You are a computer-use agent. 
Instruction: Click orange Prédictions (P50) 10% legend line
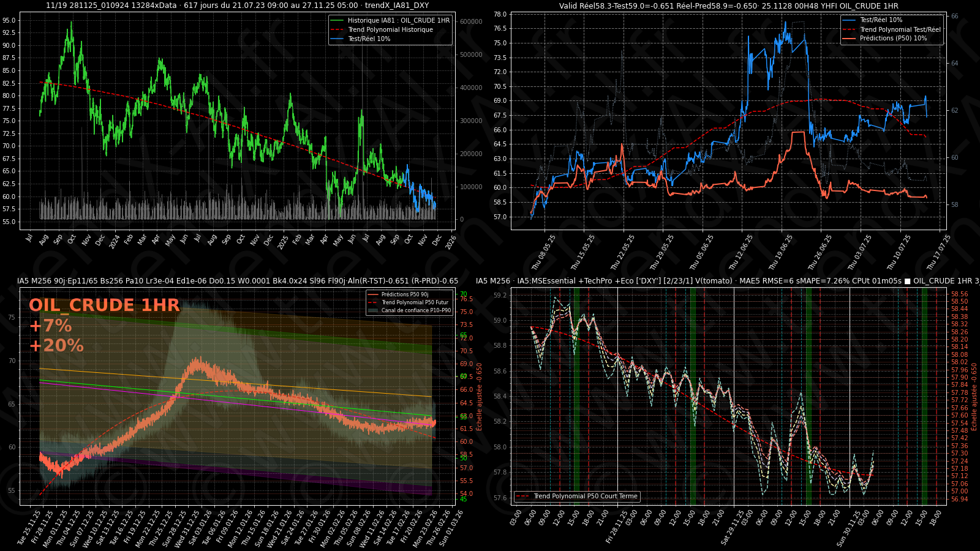point(849,39)
